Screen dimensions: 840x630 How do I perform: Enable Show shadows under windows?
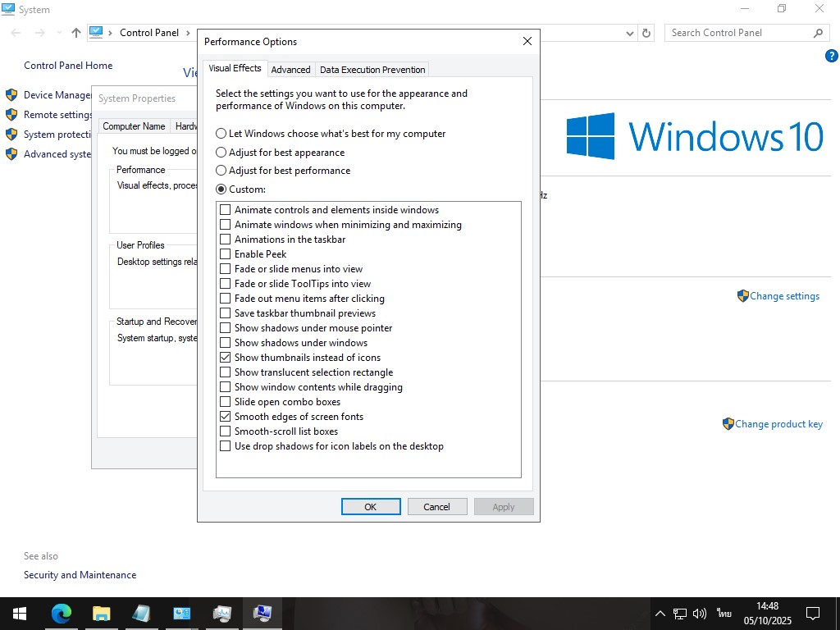(225, 343)
